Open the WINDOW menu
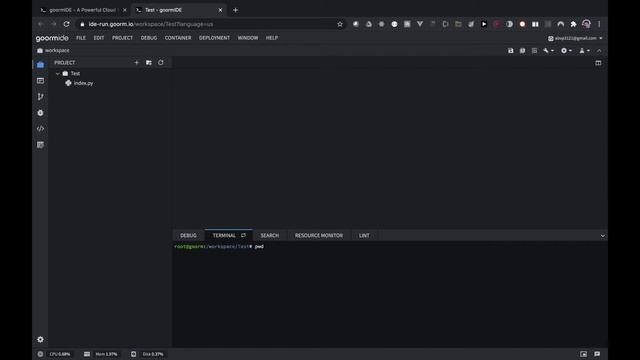Screen dimensions: 640x360 (x=248, y=38)
